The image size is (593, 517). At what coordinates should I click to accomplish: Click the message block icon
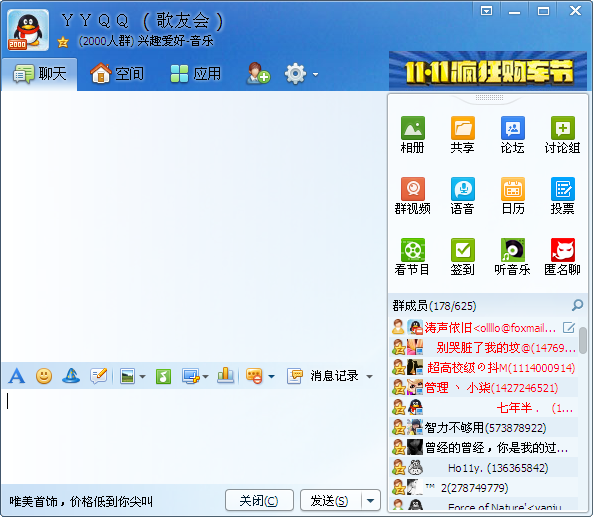coord(254,376)
